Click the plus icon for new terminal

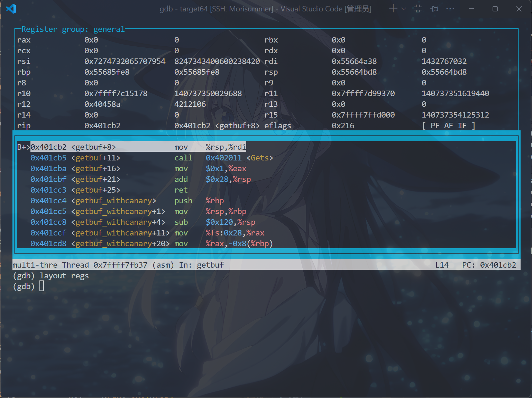point(393,9)
